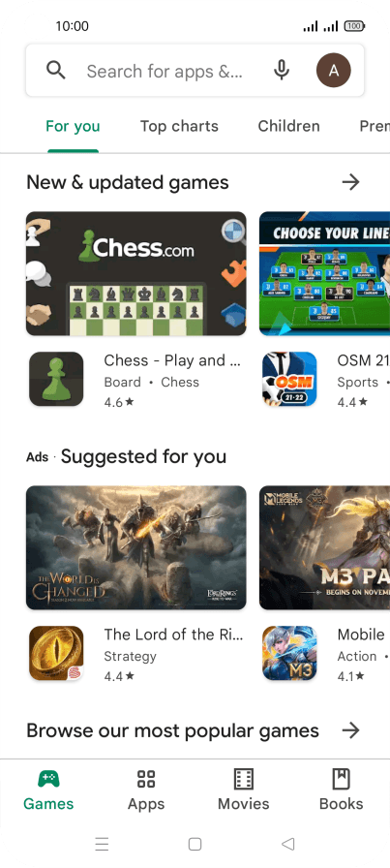Open the account profile avatar
Image resolution: width=390 pixels, height=868 pixels.
333,71
